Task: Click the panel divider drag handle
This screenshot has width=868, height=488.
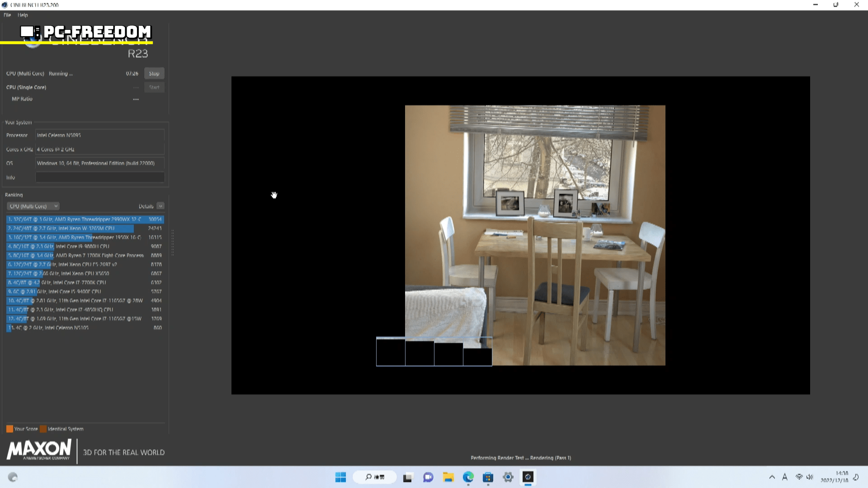Action: [172, 243]
